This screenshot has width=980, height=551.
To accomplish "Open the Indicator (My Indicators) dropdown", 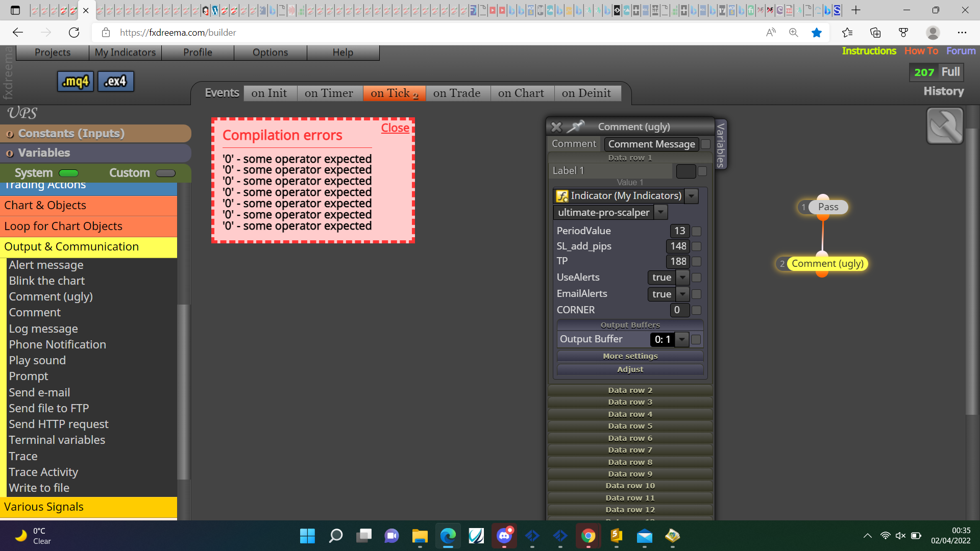I will click(x=692, y=196).
